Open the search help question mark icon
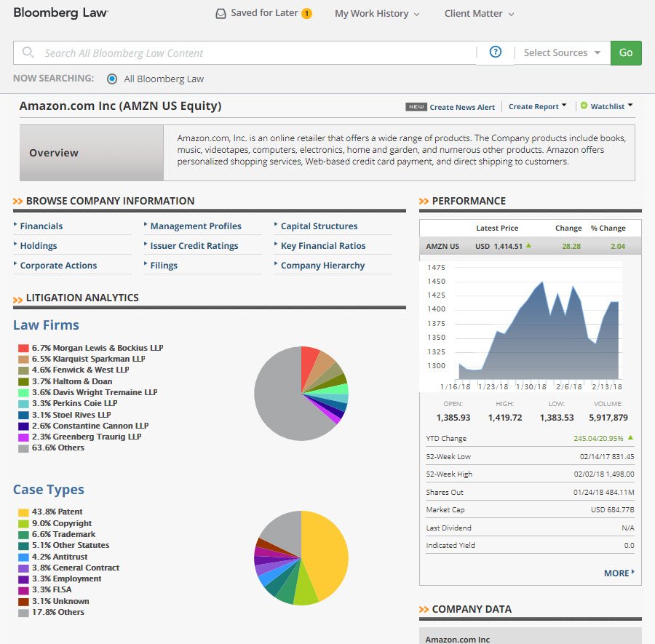The width and height of the screenshot is (655, 644). pyautogui.click(x=496, y=52)
